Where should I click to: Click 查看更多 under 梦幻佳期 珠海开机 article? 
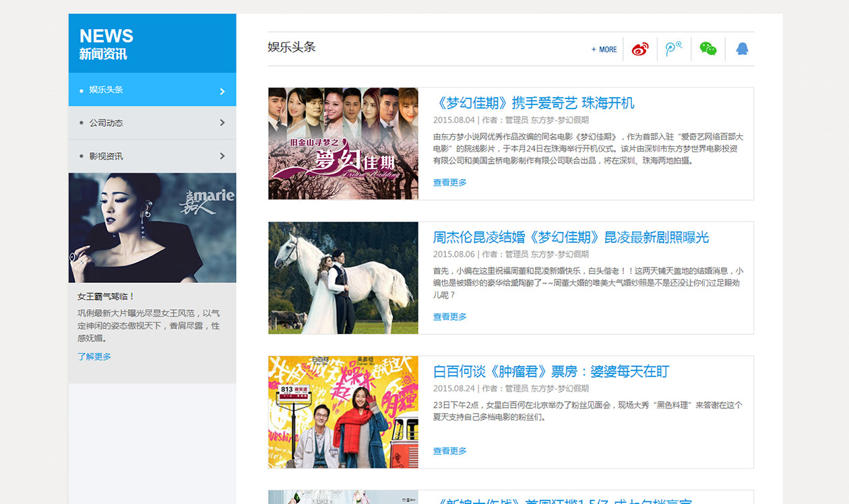pyautogui.click(x=449, y=183)
